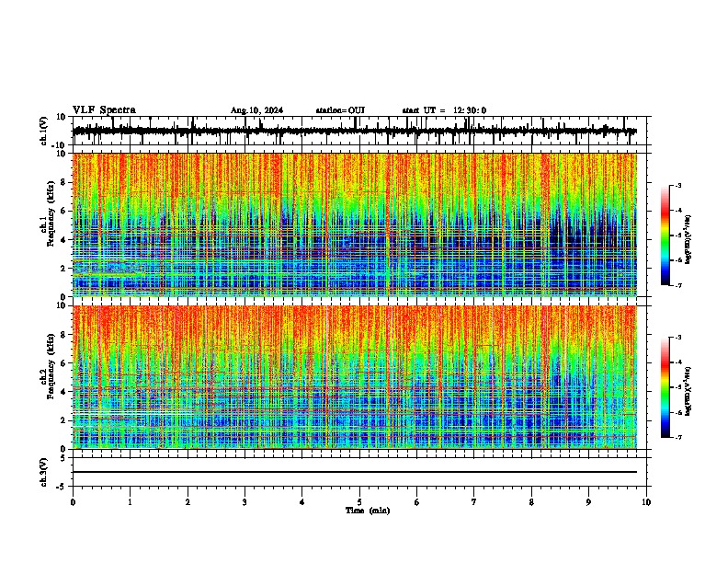Click the 'Time (min)' axis label
The width and height of the screenshot is (728, 563).
pos(368,511)
